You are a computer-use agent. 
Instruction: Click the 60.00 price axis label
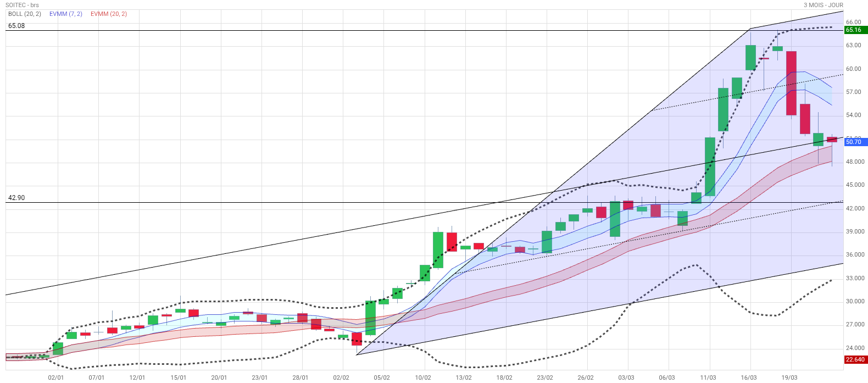853,69
